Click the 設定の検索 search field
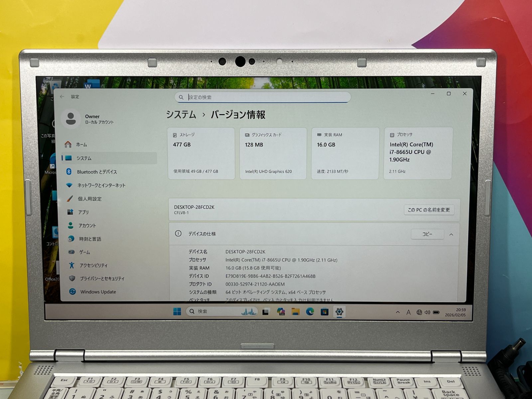 click(x=262, y=97)
